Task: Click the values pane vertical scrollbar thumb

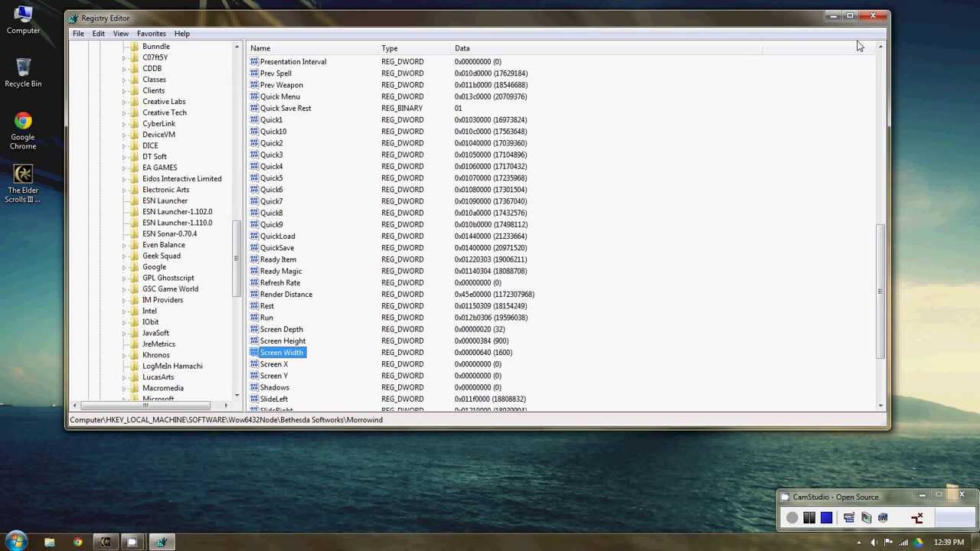Action: click(880, 291)
